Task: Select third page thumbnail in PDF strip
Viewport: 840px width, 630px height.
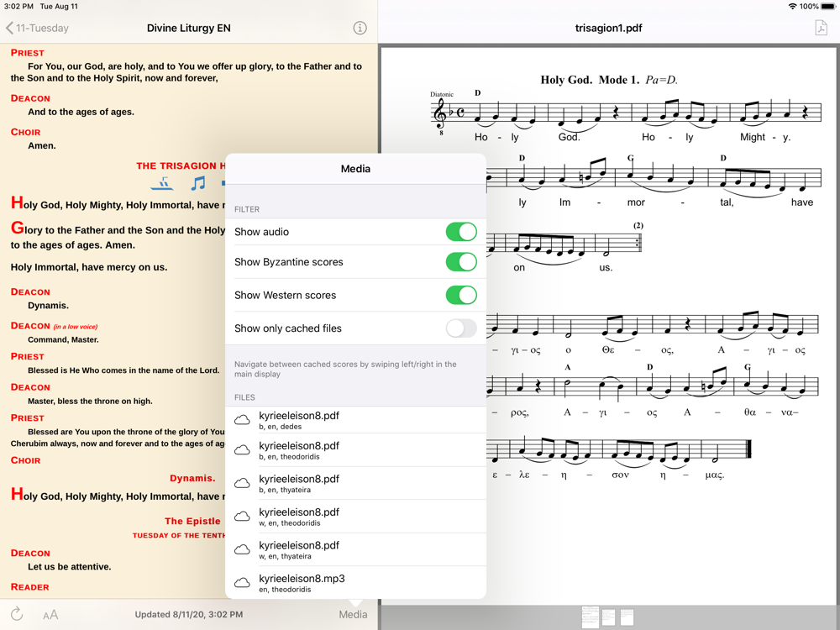Action: point(627,617)
